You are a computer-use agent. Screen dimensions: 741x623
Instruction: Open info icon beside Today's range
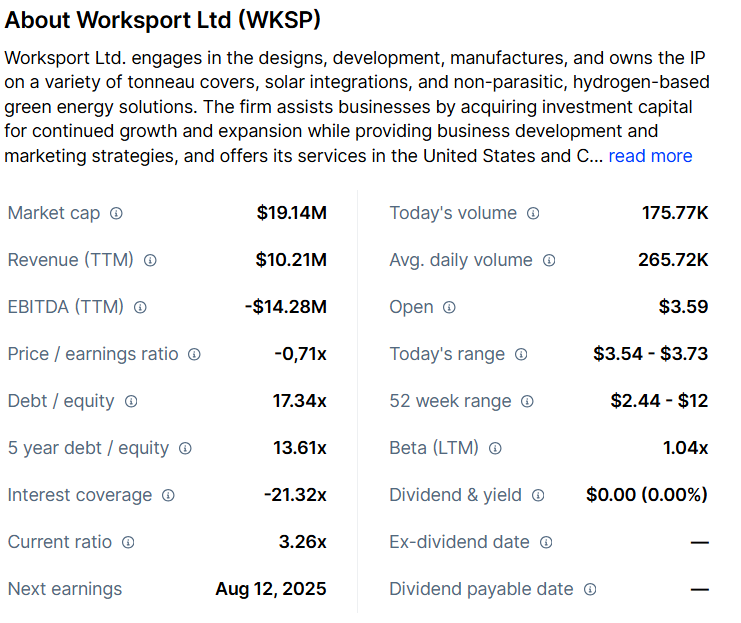click(521, 355)
